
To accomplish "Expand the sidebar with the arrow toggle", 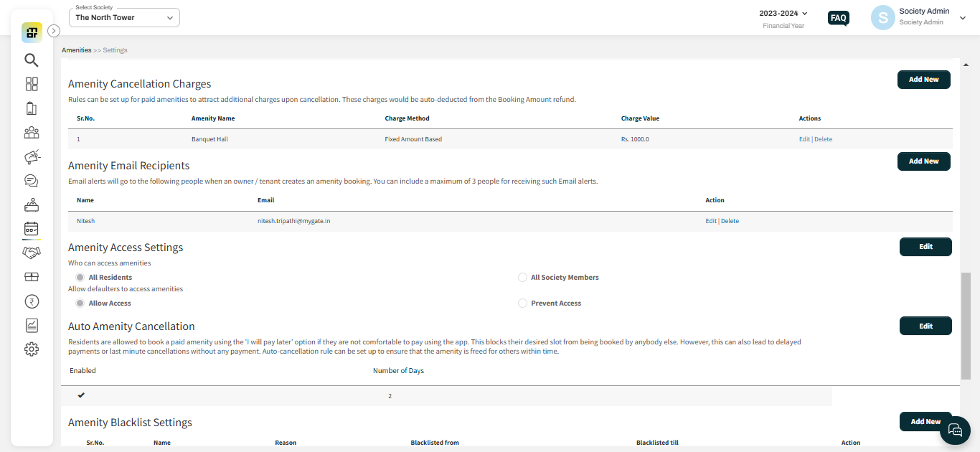I will 54,31.
